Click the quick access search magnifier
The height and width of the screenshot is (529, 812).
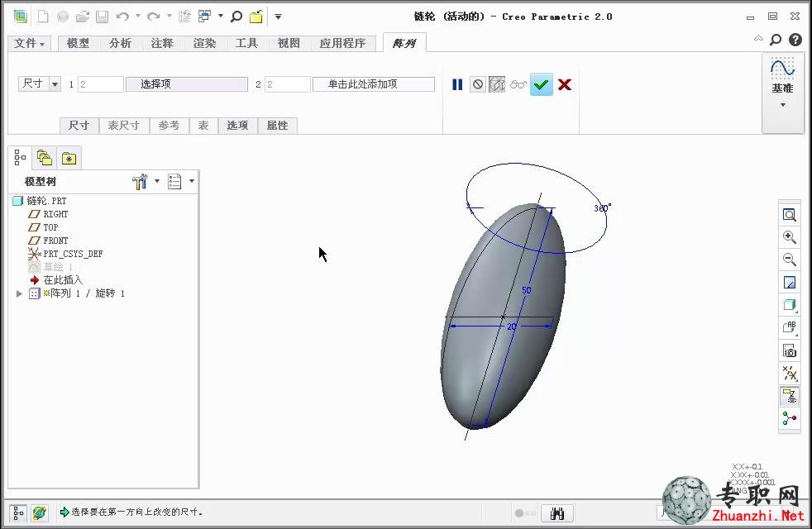(x=236, y=17)
